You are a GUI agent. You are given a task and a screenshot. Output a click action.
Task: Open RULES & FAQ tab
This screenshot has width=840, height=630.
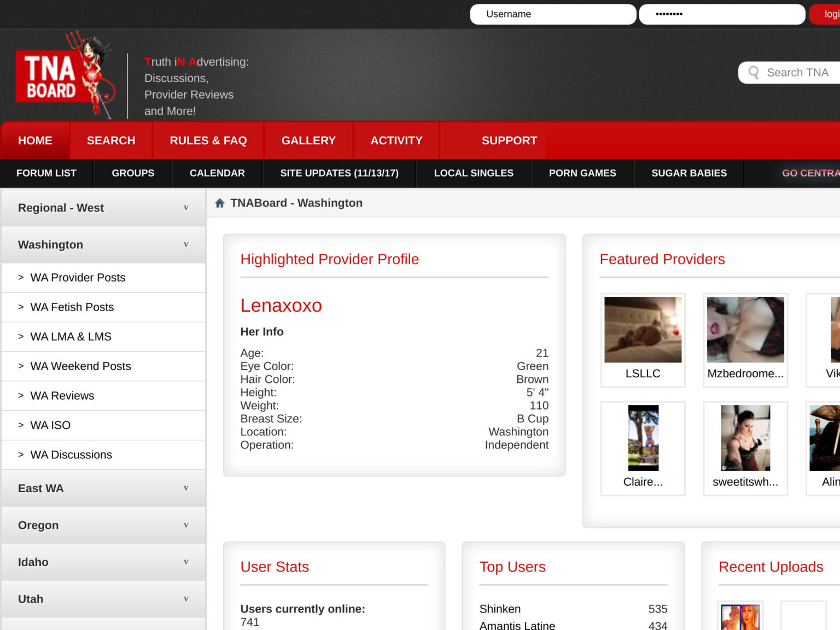(x=208, y=141)
